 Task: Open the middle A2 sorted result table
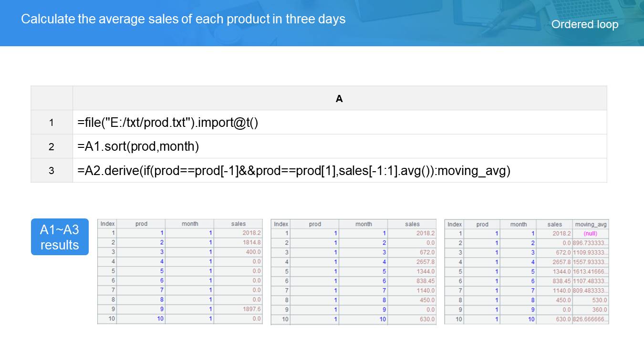pyautogui.click(x=353, y=271)
